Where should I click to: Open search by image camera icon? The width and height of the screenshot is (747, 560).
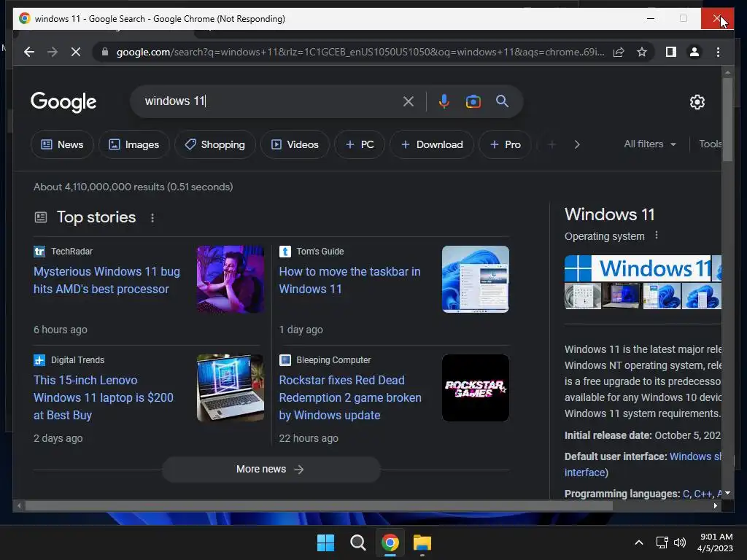(x=473, y=101)
